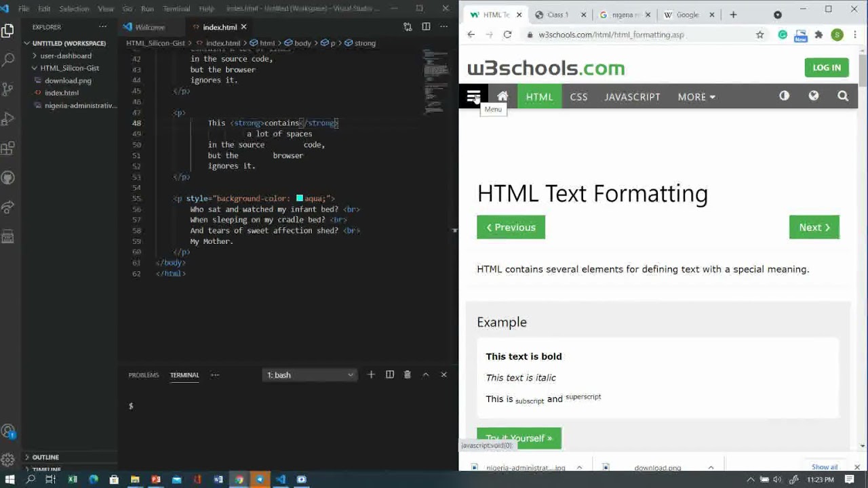The image size is (868, 488).
Task: Open the Chrome profile avatar
Action: click(837, 35)
